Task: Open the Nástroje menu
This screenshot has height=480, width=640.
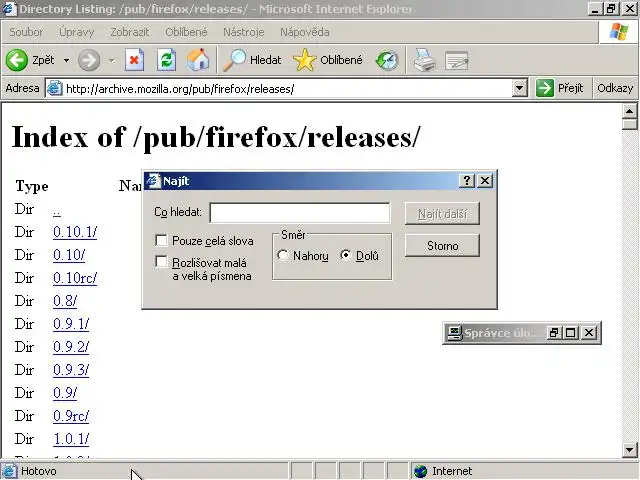Action: (244, 32)
